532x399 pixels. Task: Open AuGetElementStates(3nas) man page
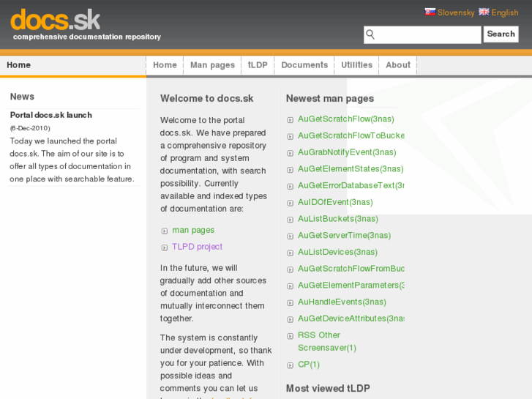[x=351, y=169]
